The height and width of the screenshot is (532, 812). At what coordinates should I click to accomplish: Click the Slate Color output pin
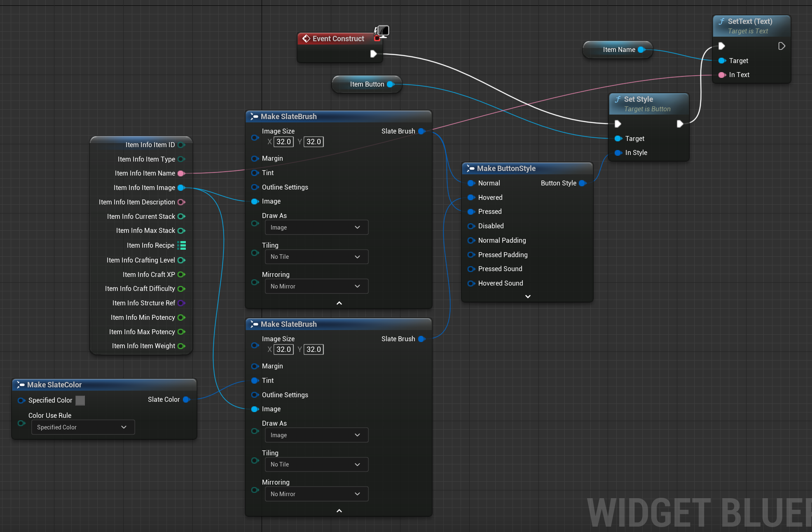coord(186,399)
